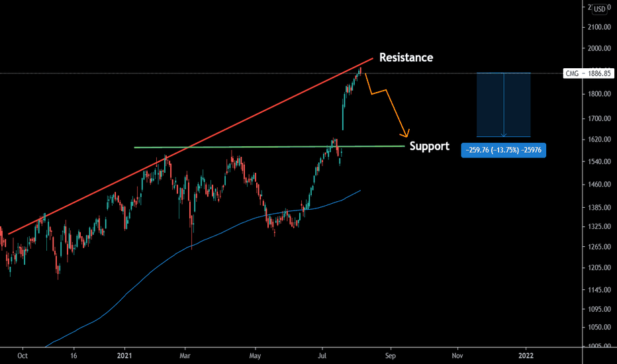617x364 pixels.
Task: Click the 1050.00 price axis label
Action: pos(599,327)
